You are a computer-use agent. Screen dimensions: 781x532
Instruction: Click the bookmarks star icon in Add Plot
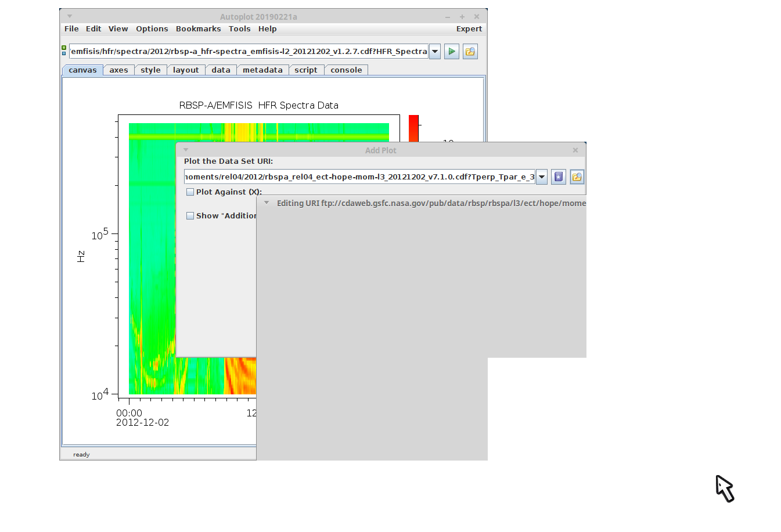coord(558,177)
